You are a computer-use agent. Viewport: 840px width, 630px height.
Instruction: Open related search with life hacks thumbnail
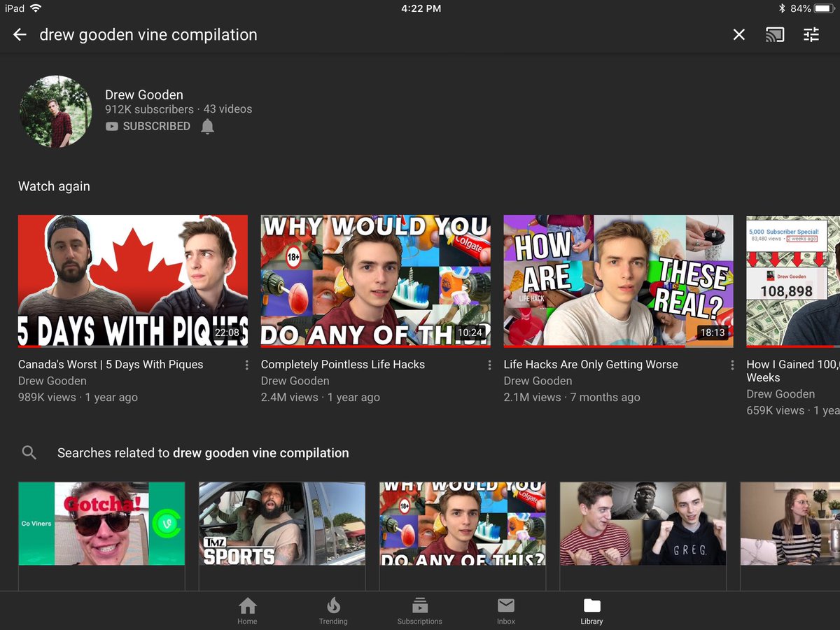point(463,524)
